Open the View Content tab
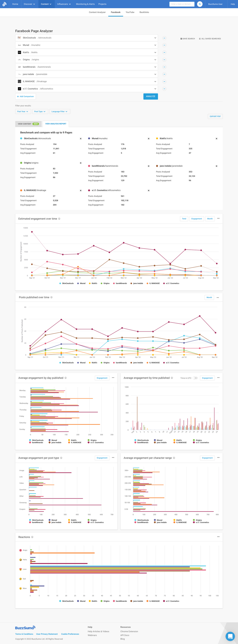 pyautogui.click(x=28, y=124)
